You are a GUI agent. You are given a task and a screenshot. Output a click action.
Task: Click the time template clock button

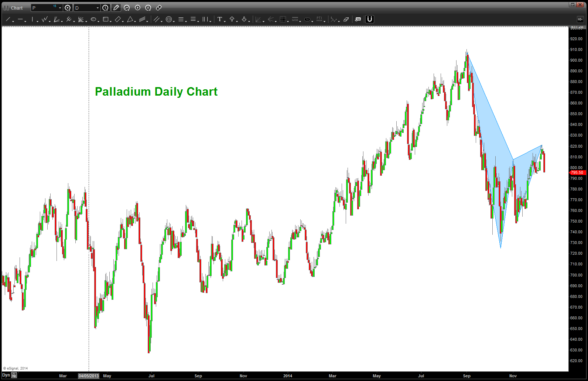105,8
